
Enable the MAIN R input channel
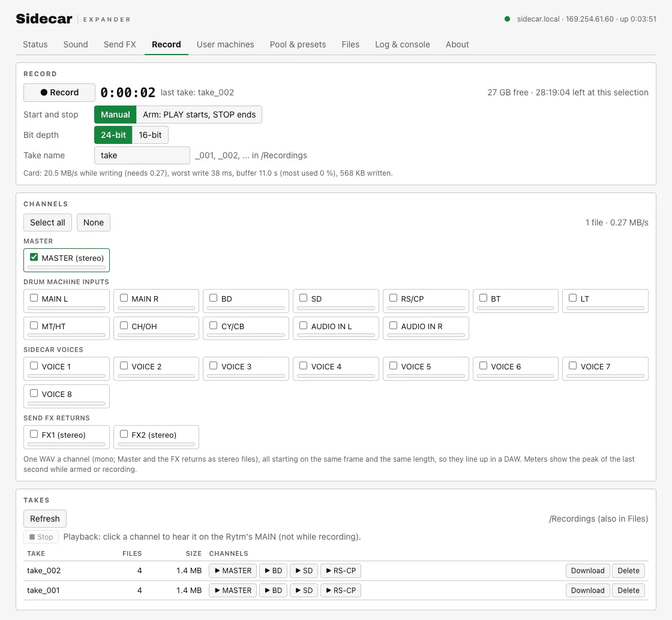124,298
